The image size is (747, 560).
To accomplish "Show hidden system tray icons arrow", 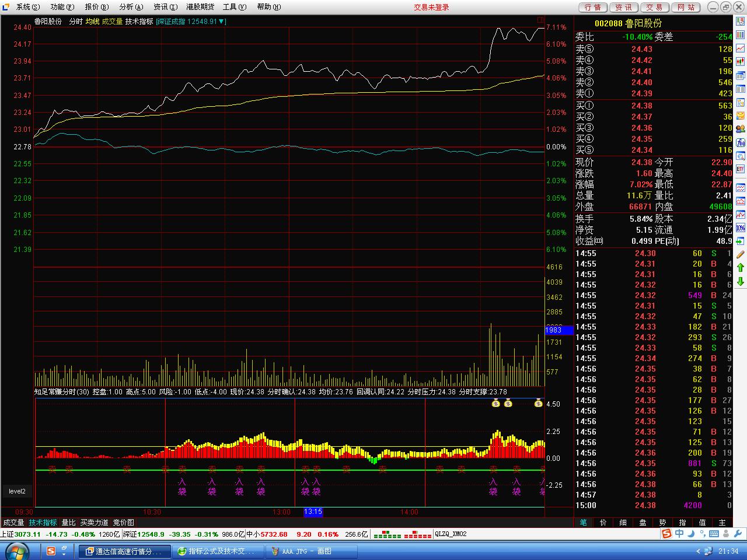I will coord(698,551).
